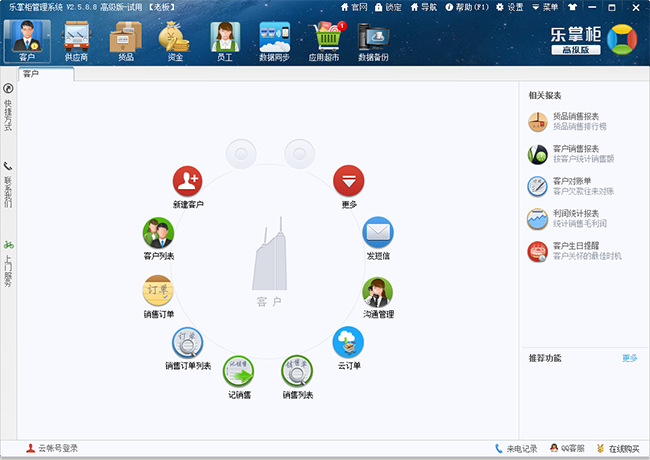Click the 记销售 icon

[238, 371]
